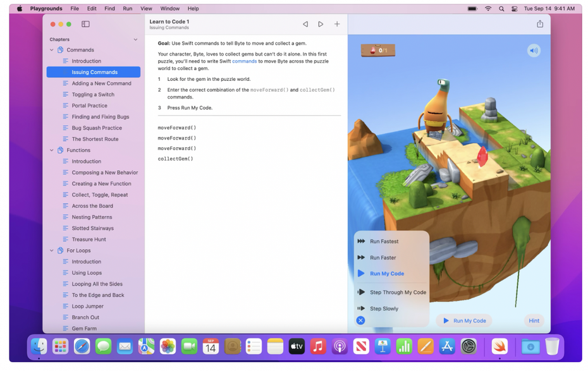Open Finder in the Dock
This screenshot has width=588, height=371.
point(39,346)
